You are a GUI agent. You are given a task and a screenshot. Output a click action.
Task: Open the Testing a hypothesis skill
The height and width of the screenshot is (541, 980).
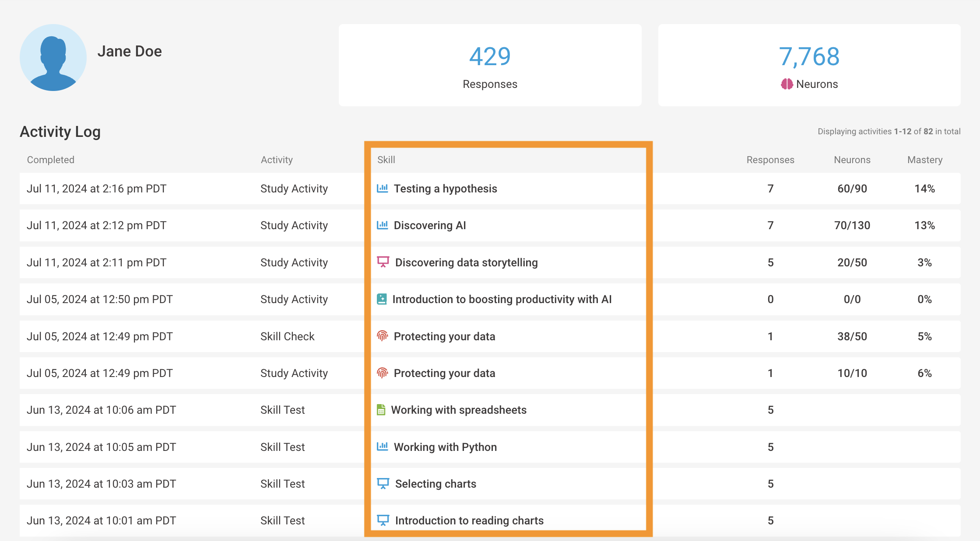tap(446, 188)
